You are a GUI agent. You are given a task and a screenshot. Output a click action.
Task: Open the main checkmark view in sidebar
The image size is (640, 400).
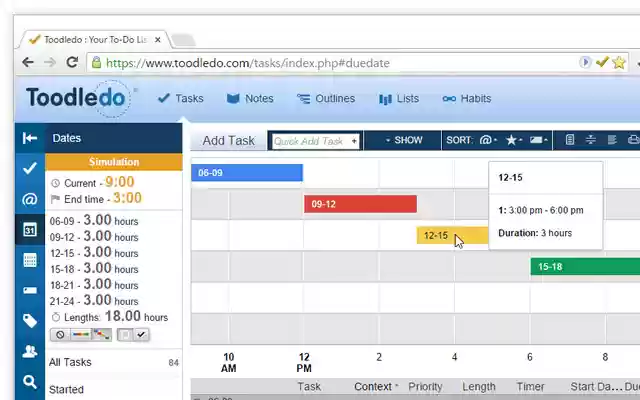coord(30,168)
